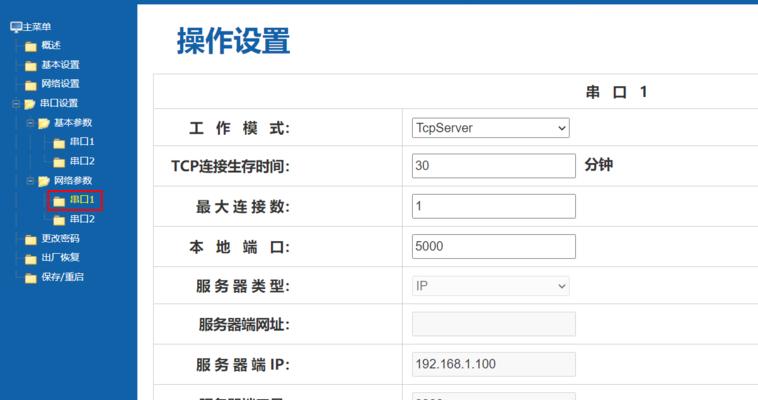
Task: Open the 基本设置 menu entry
Action: (60, 65)
